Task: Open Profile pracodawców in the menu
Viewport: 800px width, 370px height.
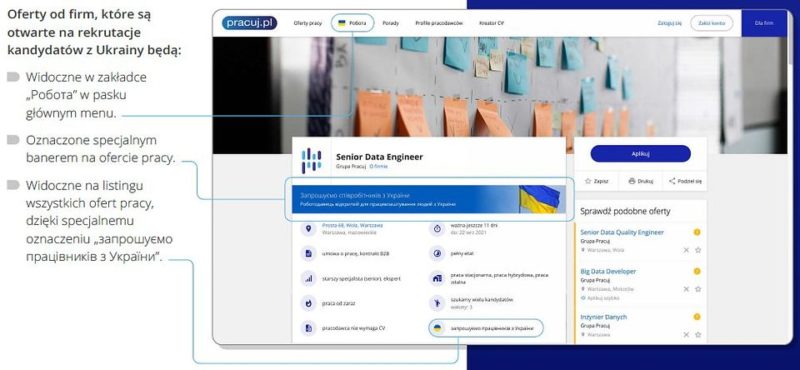Action: 439,23
